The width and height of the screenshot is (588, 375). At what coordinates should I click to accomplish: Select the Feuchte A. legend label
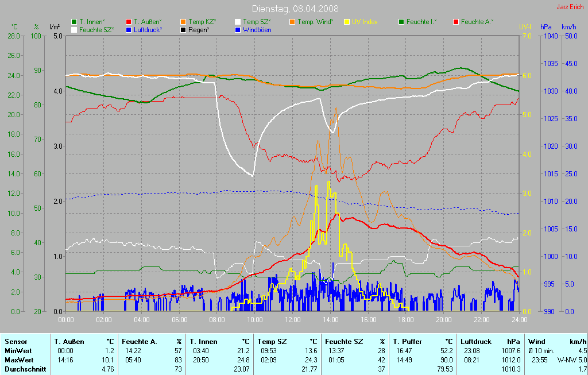click(477, 22)
